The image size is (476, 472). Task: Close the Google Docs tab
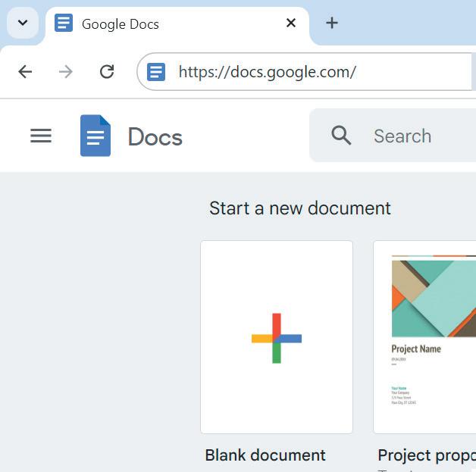[x=291, y=23]
